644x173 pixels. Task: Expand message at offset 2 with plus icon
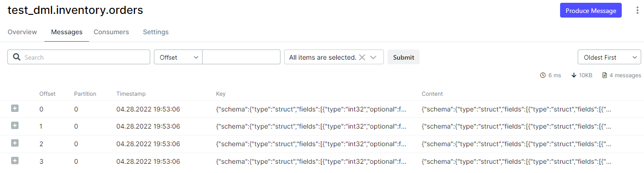click(15, 143)
